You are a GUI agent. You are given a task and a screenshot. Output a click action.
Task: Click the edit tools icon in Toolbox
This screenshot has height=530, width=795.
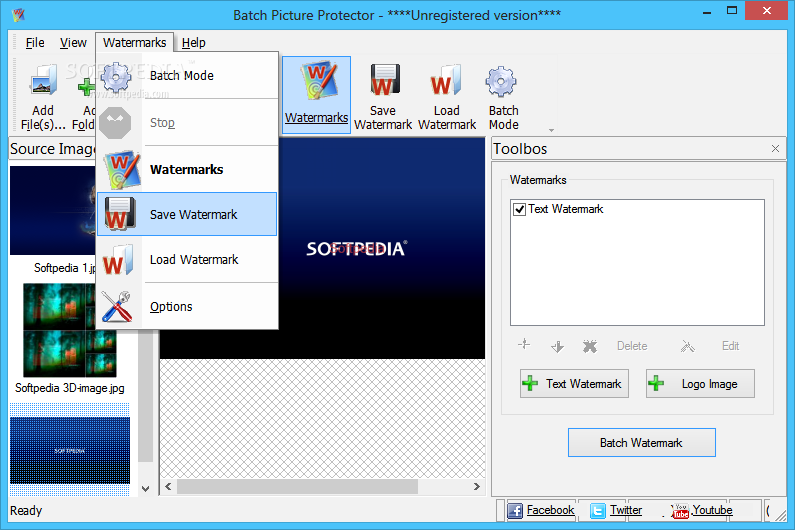688,346
